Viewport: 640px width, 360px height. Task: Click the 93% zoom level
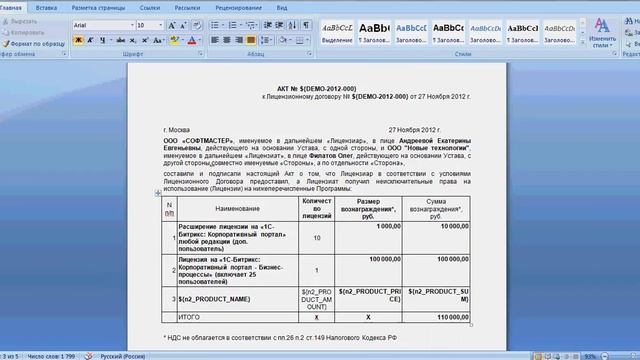590,356
